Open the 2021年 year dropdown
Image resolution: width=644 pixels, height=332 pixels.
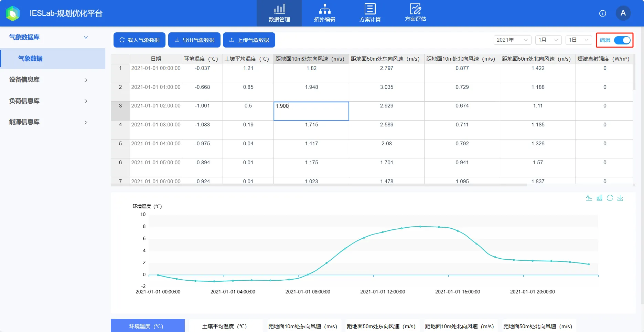click(x=512, y=40)
